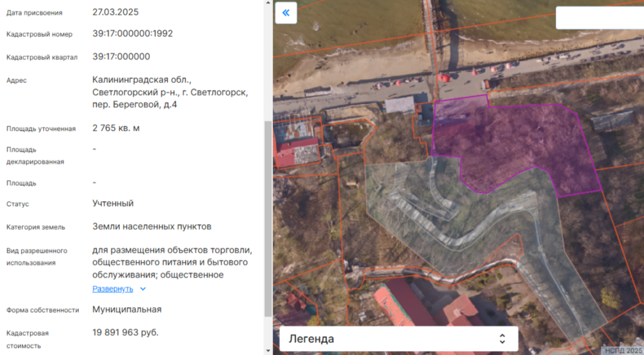Click the address text 'Калининградская обл.'

[x=142, y=80]
